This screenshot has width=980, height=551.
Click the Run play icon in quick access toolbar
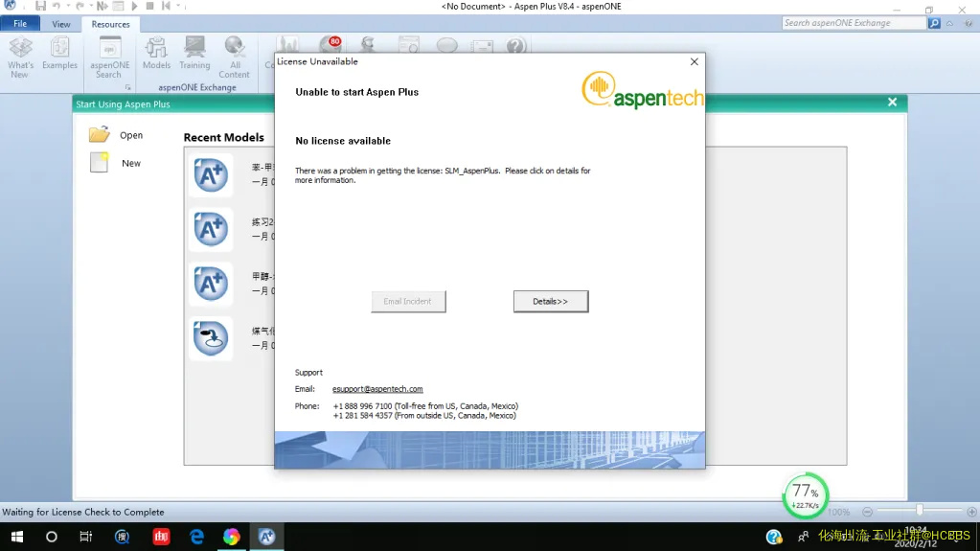click(134, 7)
